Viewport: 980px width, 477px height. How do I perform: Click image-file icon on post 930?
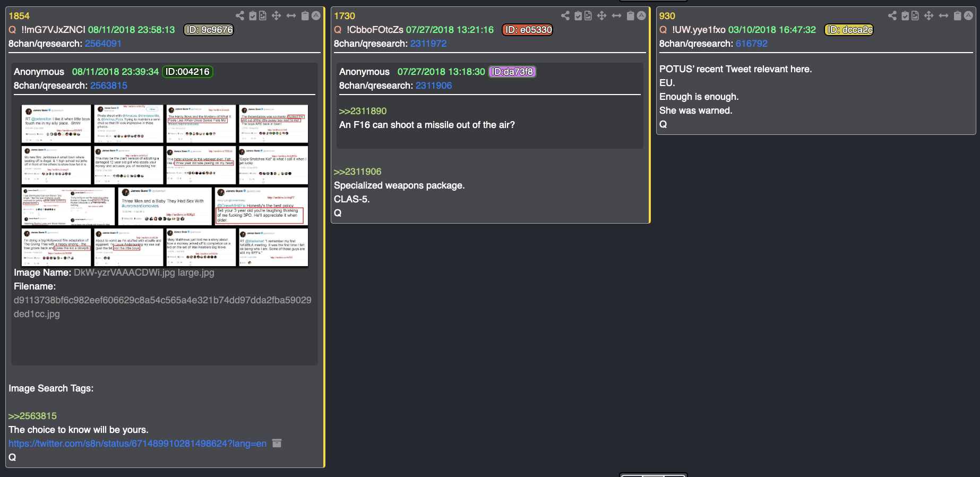[915, 16]
